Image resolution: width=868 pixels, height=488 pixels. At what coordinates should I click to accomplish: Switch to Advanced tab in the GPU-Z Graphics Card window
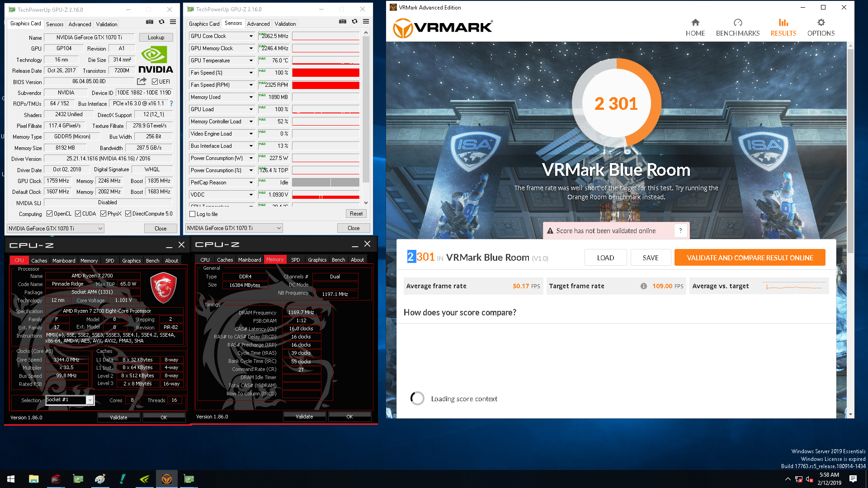pyautogui.click(x=80, y=24)
